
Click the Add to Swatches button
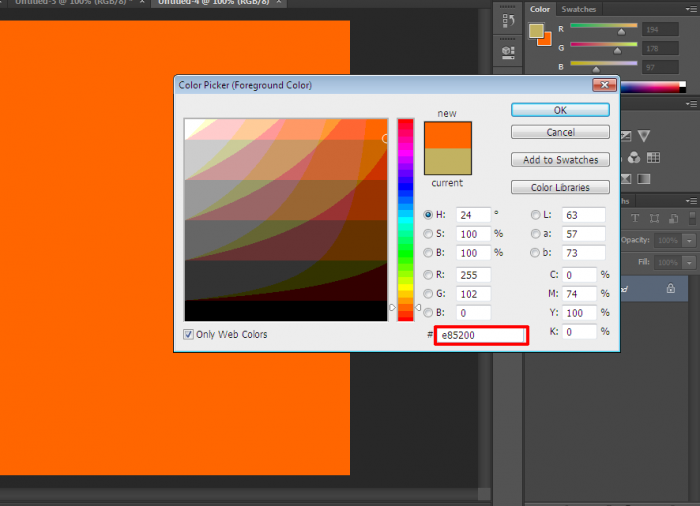560,160
